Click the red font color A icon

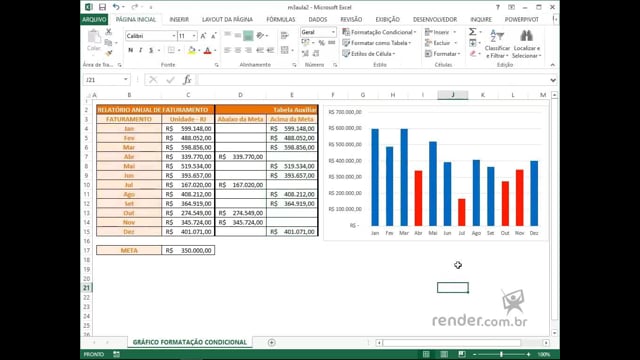click(207, 50)
